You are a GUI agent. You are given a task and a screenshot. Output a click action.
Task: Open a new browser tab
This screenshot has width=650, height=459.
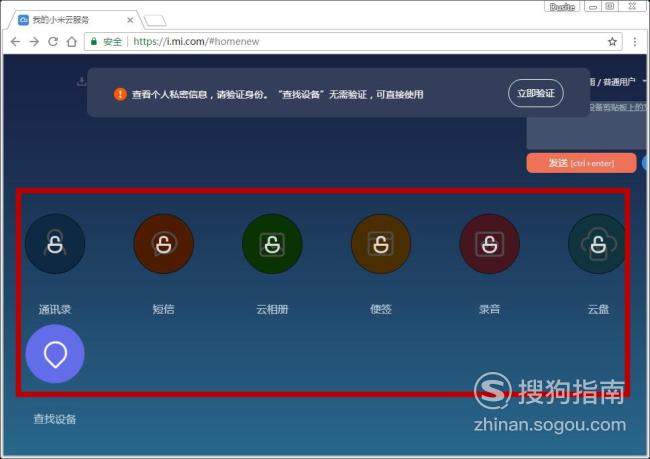tap(155, 20)
